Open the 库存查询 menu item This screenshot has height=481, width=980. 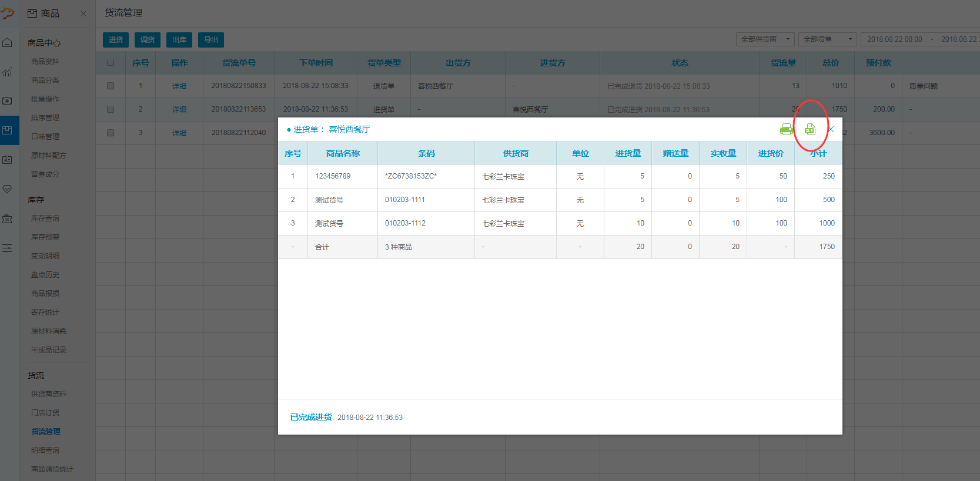[45, 218]
